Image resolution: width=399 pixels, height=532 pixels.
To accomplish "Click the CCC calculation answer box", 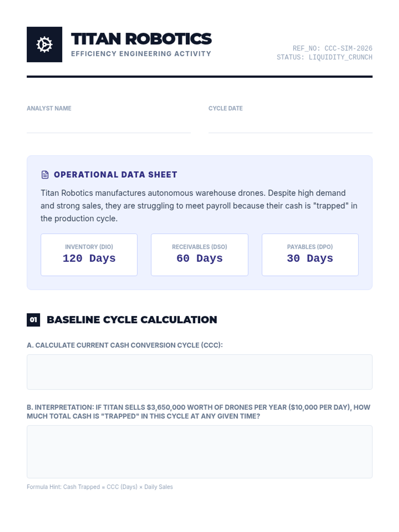I will 199,372.
